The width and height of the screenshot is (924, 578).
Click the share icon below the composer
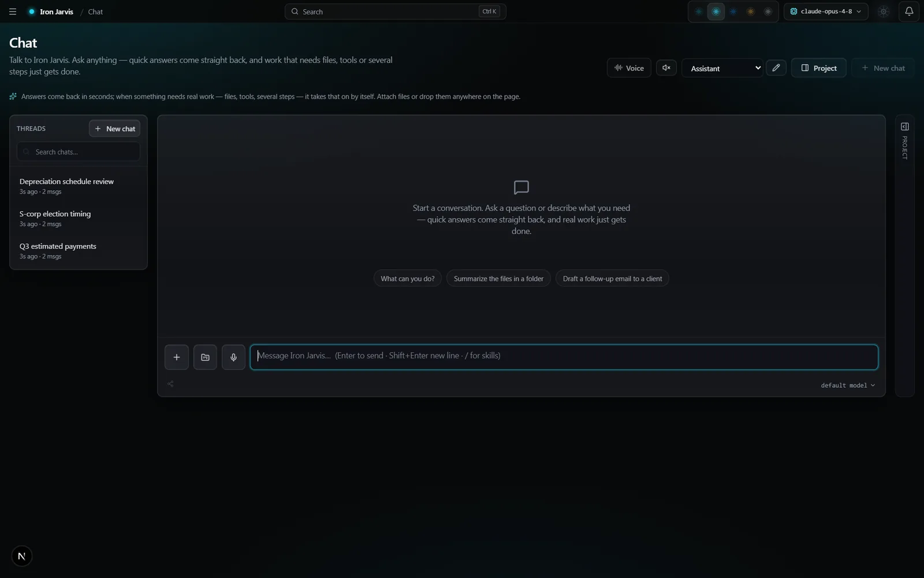point(170,384)
